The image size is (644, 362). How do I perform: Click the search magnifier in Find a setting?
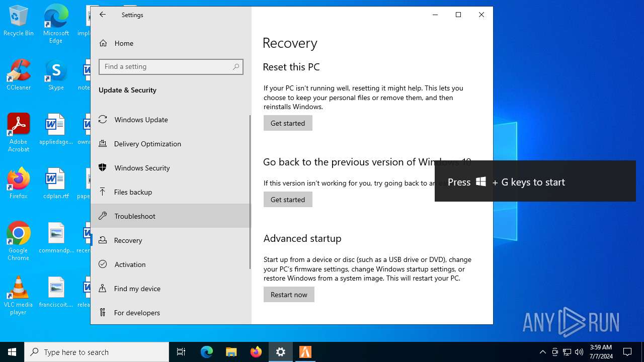pyautogui.click(x=236, y=66)
